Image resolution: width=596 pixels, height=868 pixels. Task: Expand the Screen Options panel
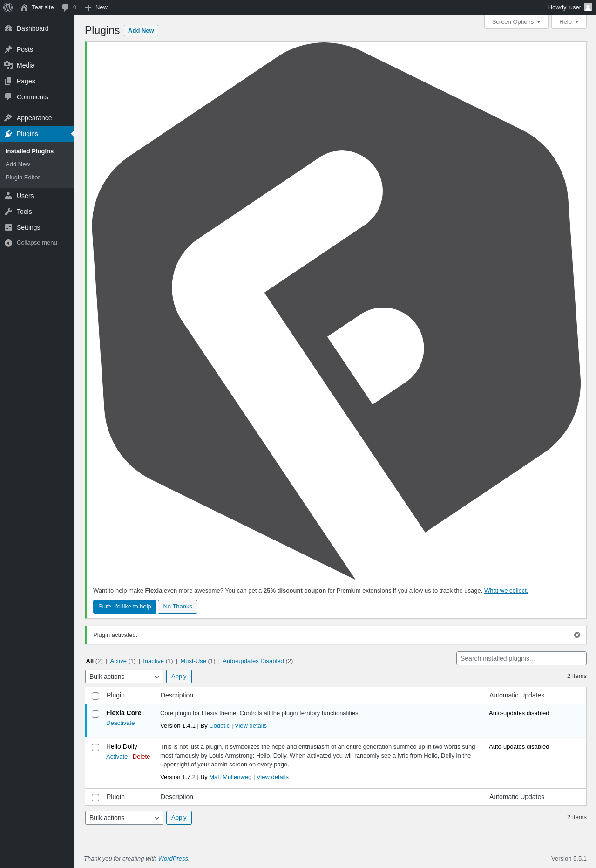click(x=516, y=22)
